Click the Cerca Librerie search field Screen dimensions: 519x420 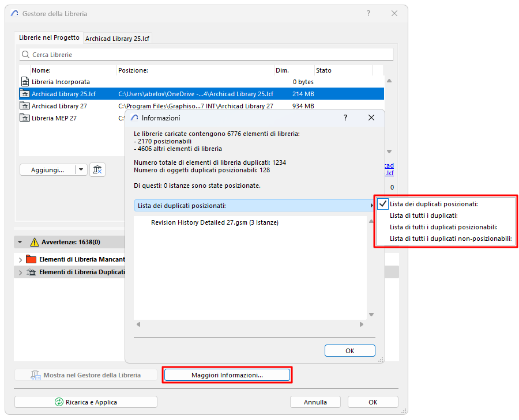pos(206,55)
